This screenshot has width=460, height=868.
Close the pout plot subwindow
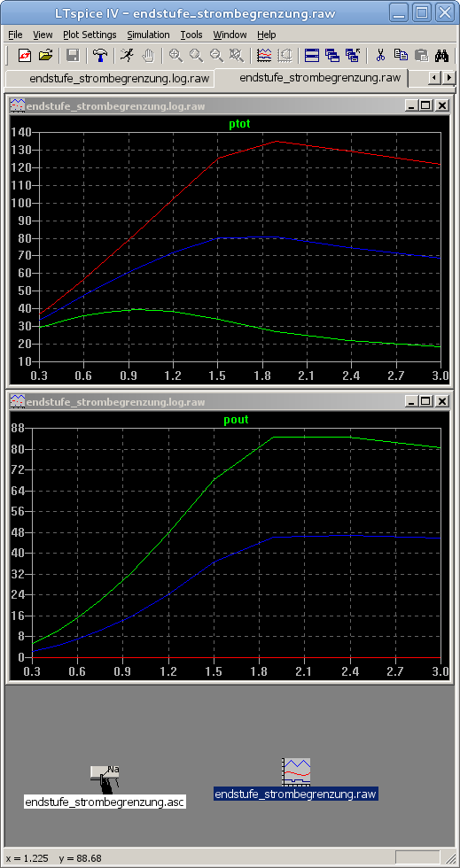pos(441,401)
